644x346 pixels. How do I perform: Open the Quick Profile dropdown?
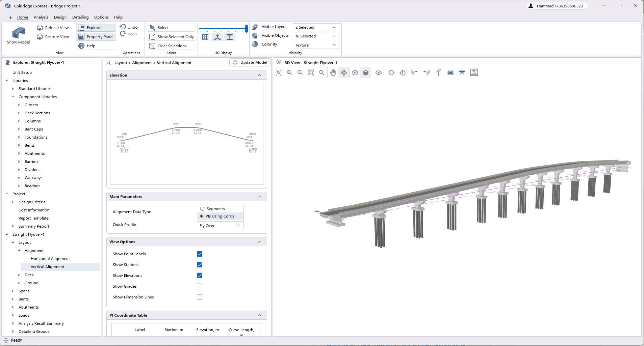pos(220,226)
